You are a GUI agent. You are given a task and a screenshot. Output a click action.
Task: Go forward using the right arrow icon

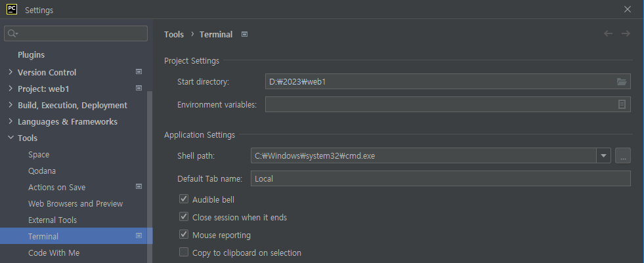click(x=626, y=33)
